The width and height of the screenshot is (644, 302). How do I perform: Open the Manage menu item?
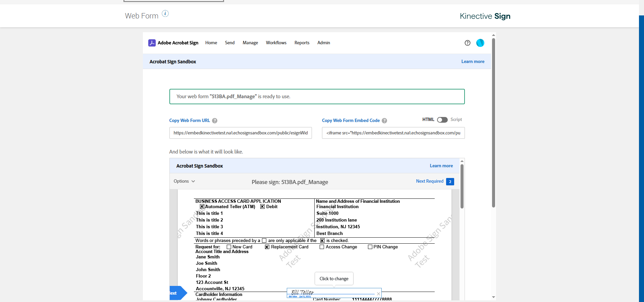click(250, 43)
